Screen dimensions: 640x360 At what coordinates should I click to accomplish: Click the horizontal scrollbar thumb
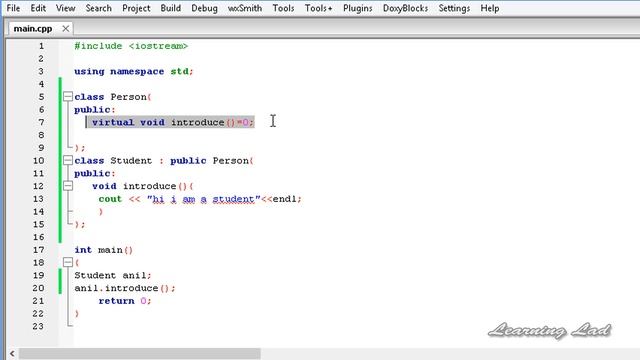click(x=140, y=353)
